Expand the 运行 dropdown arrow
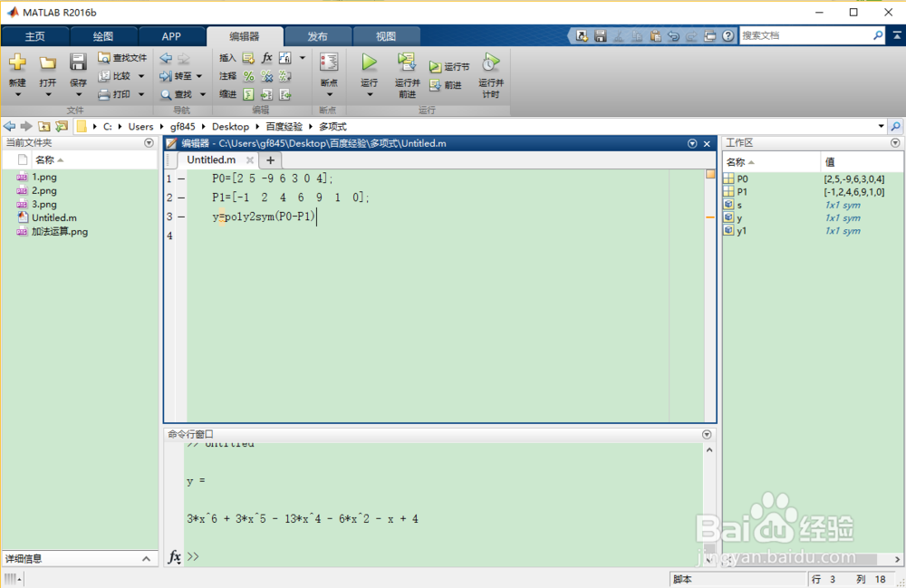 click(370, 95)
